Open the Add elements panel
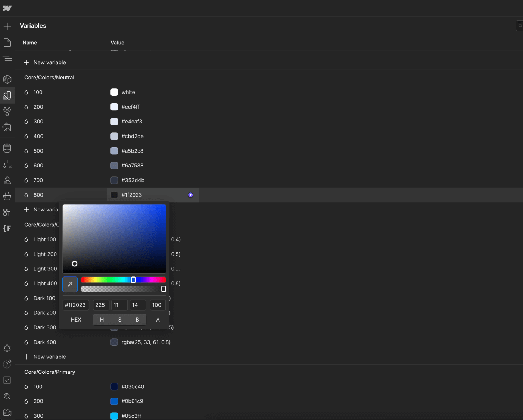 pyautogui.click(x=7, y=26)
